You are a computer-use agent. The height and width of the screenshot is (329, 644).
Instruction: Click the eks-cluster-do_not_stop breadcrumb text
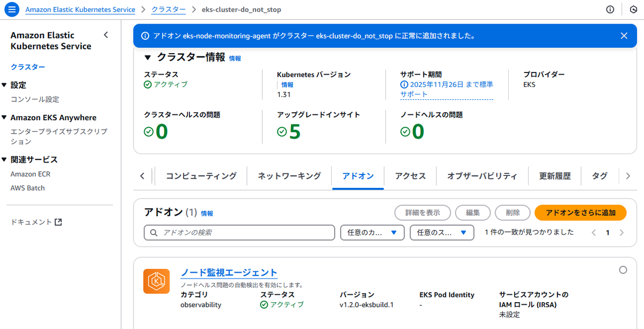pos(241,10)
